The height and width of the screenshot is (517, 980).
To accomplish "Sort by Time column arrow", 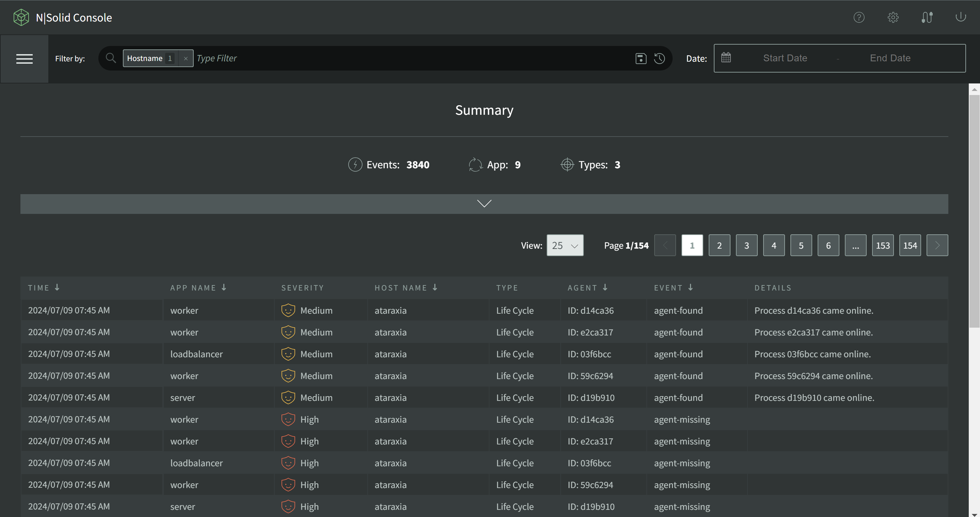I will (57, 287).
